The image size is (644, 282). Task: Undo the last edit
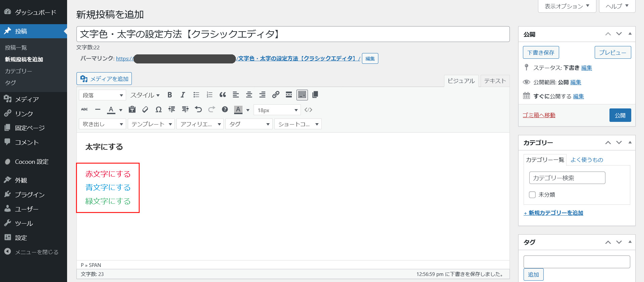pos(198,109)
